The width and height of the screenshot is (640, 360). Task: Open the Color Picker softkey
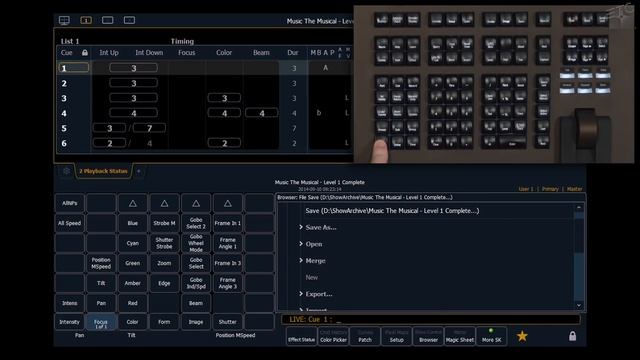click(333, 336)
